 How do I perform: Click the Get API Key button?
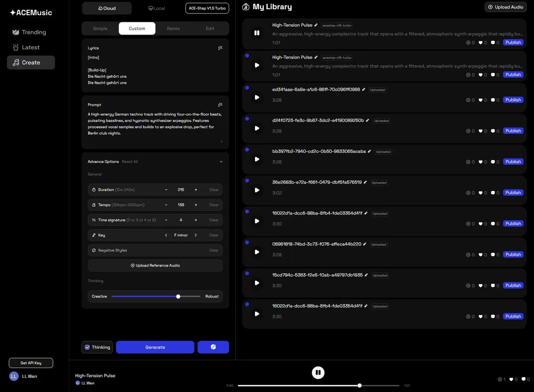[x=31, y=363]
